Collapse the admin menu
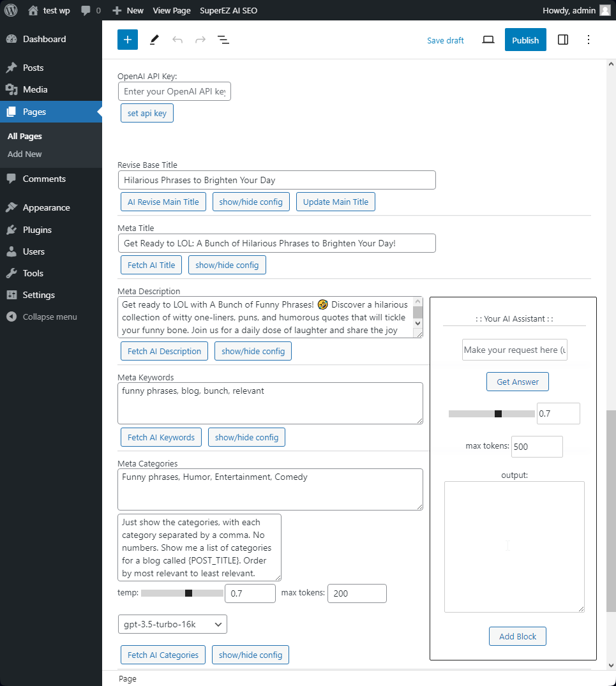616x686 pixels. click(x=42, y=317)
